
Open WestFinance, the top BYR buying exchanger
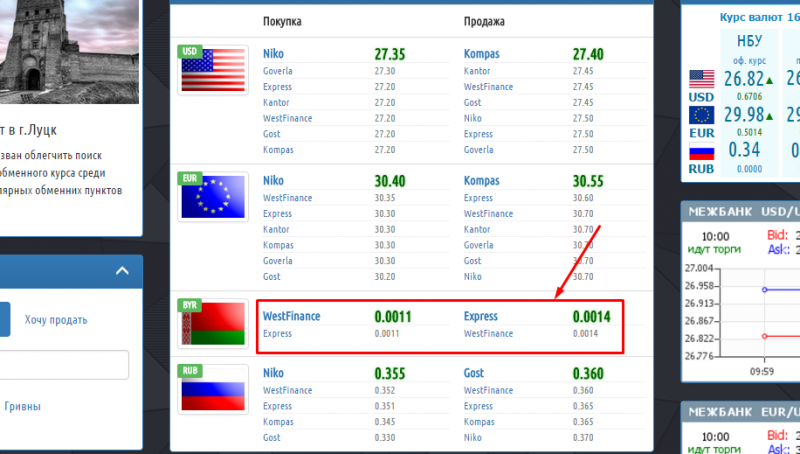point(291,316)
